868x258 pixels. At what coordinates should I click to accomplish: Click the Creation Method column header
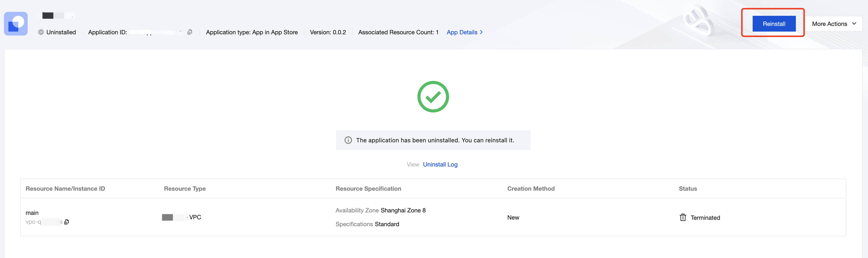point(531,189)
